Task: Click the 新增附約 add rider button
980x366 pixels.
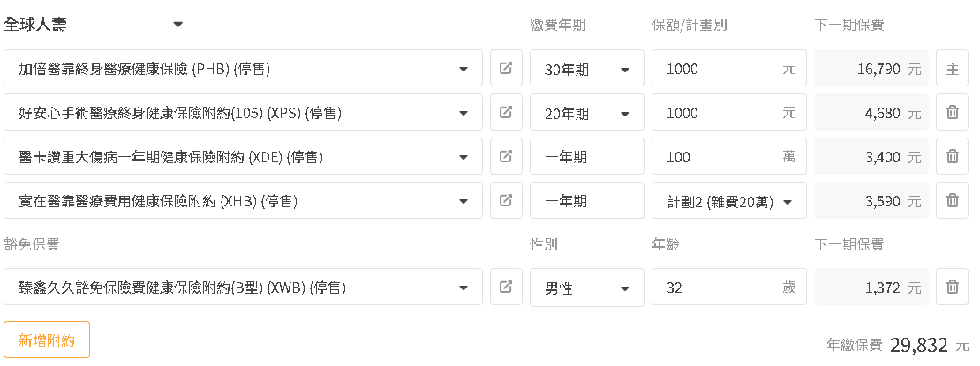Action: [47, 340]
